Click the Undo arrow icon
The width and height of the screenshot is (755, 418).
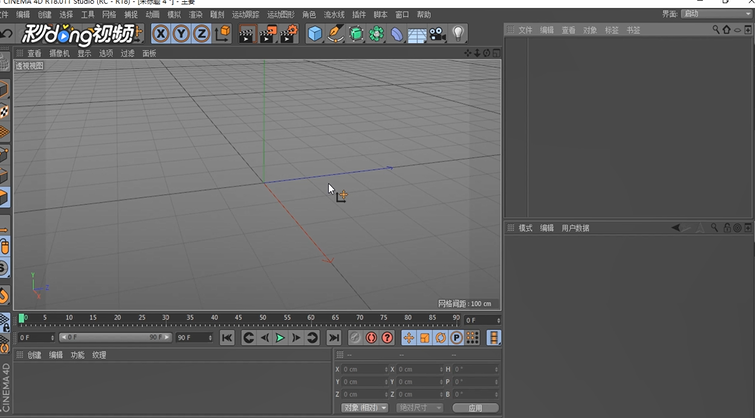pyautogui.click(x=6, y=34)
